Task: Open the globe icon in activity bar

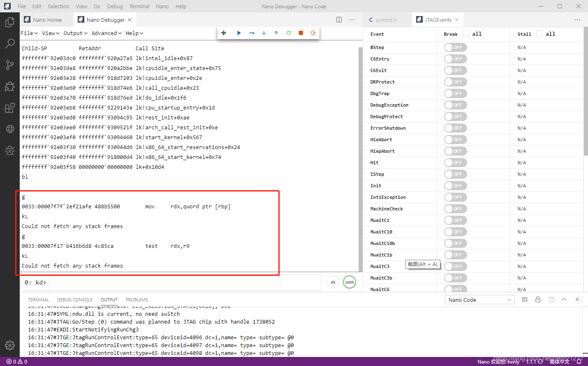Action: [10, 129]
